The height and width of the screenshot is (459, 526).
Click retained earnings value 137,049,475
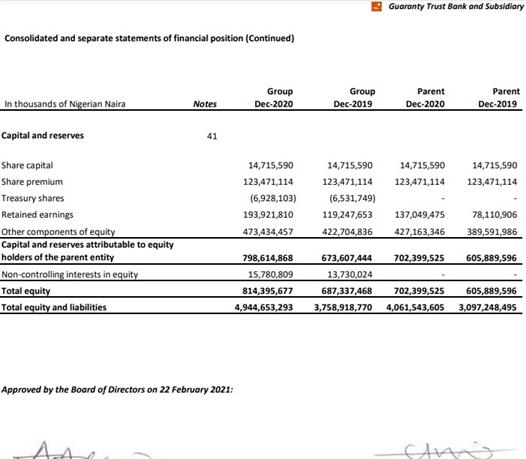pos(420,215)
